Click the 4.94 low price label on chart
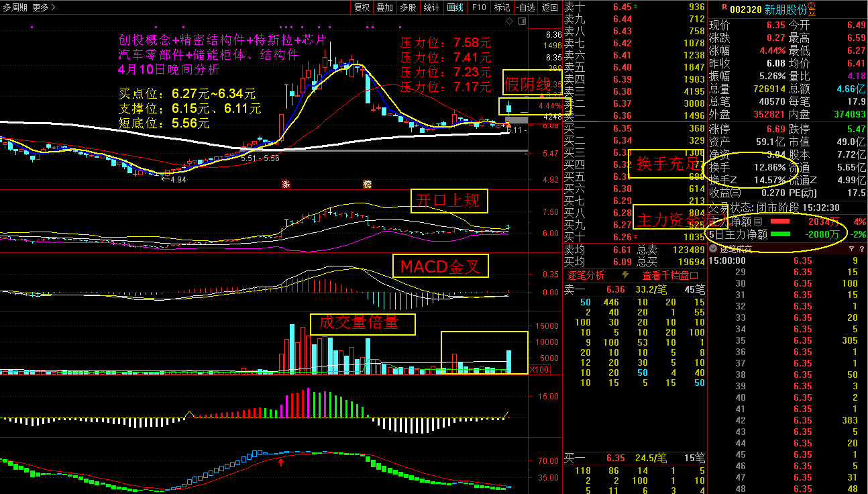868x494 pixels. tap(178, 180)
